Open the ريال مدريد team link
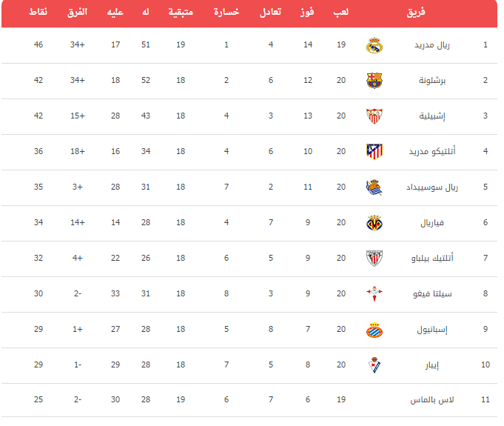 431,45
